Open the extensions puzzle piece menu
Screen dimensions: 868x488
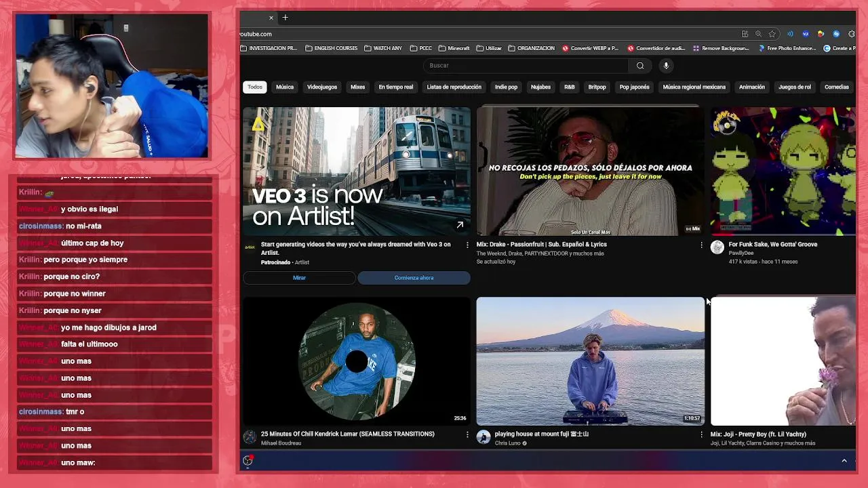coord(851,34)
